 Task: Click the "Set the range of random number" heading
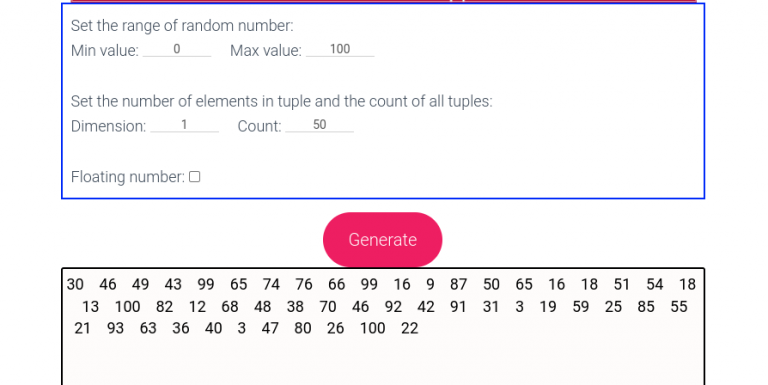coord(182,25)
